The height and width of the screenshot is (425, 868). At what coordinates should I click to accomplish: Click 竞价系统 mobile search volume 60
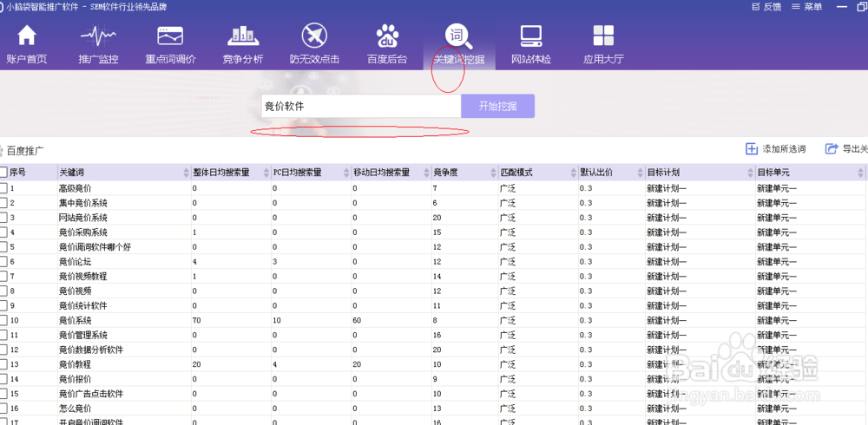coord(358,320)
